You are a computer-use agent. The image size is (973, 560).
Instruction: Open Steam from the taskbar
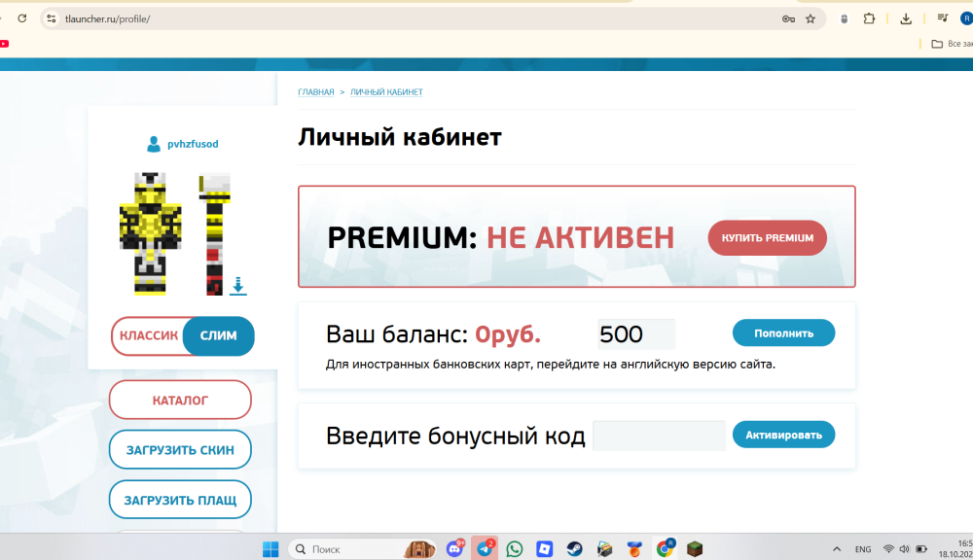pos(574,549)
